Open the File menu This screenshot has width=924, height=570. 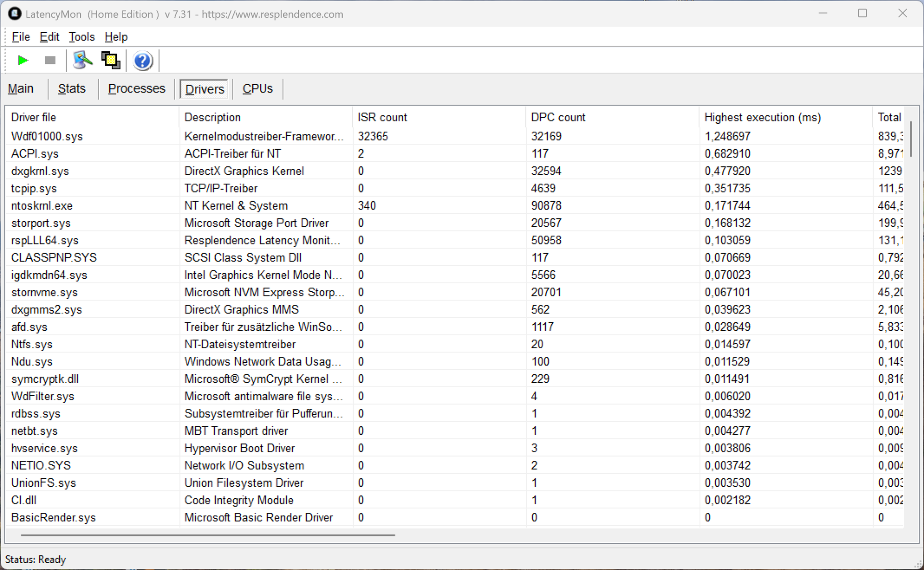click(21, 37)
